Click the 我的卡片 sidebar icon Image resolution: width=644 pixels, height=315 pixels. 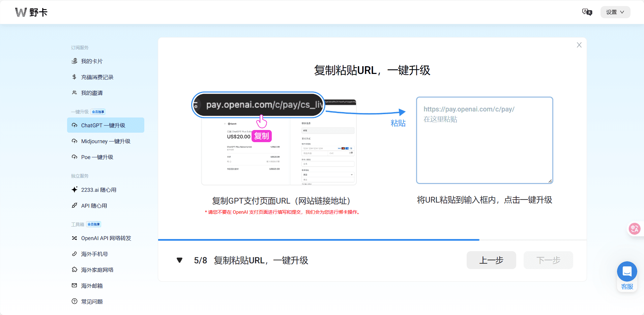click(75, 61)
